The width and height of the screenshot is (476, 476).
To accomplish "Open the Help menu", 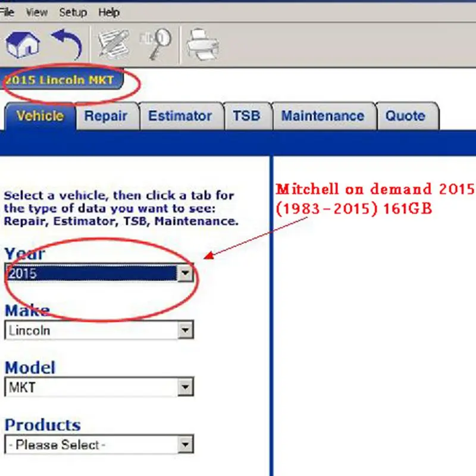I will point(109,12).
